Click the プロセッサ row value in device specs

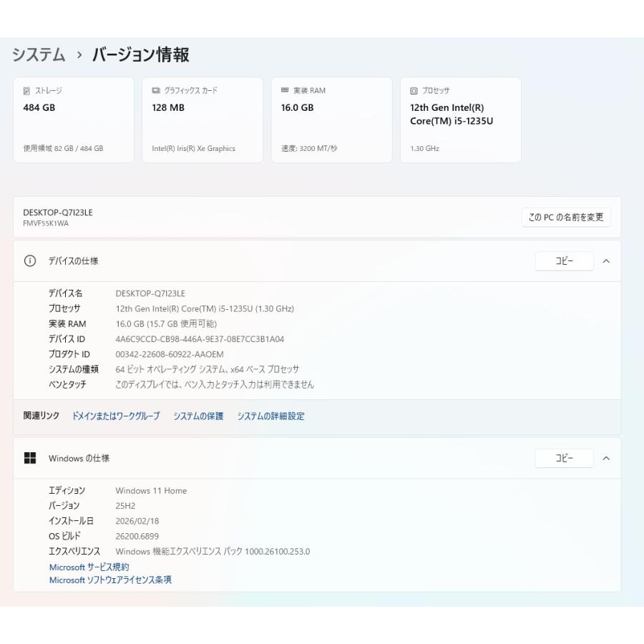click(205, 309)
